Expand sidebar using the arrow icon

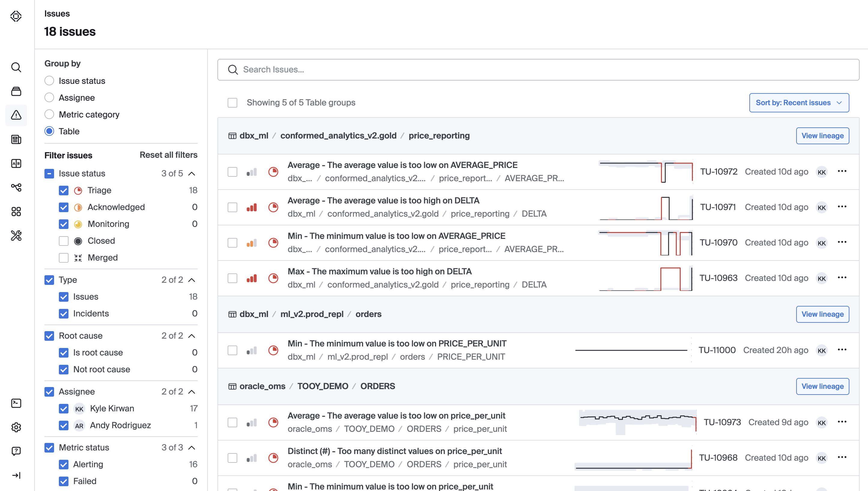(16, 475)
